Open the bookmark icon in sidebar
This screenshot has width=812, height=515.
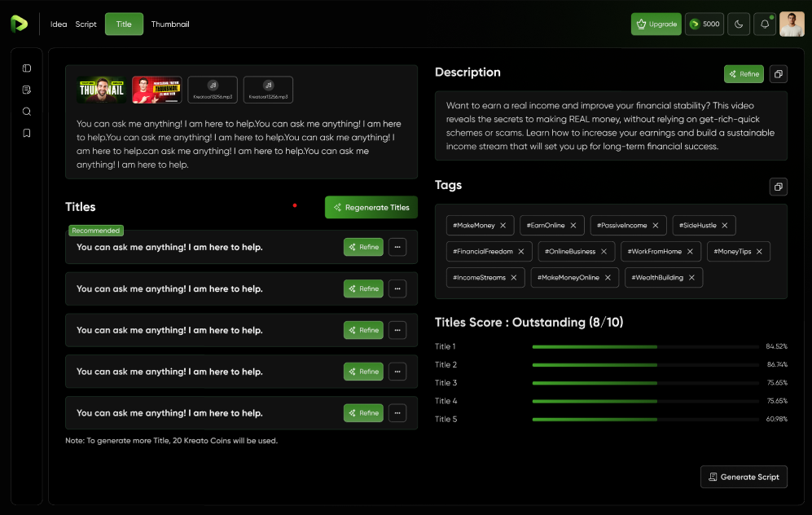click(27, 133)
